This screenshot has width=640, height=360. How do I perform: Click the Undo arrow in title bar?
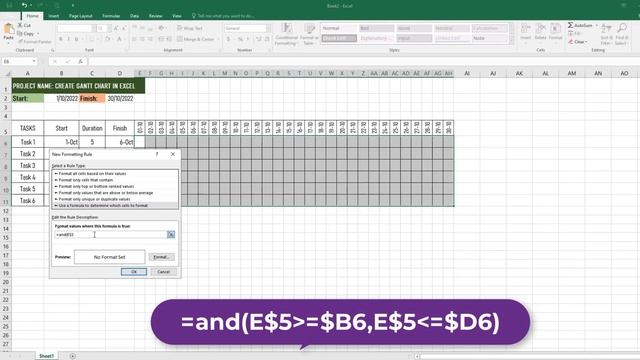(x=24, y=5)
